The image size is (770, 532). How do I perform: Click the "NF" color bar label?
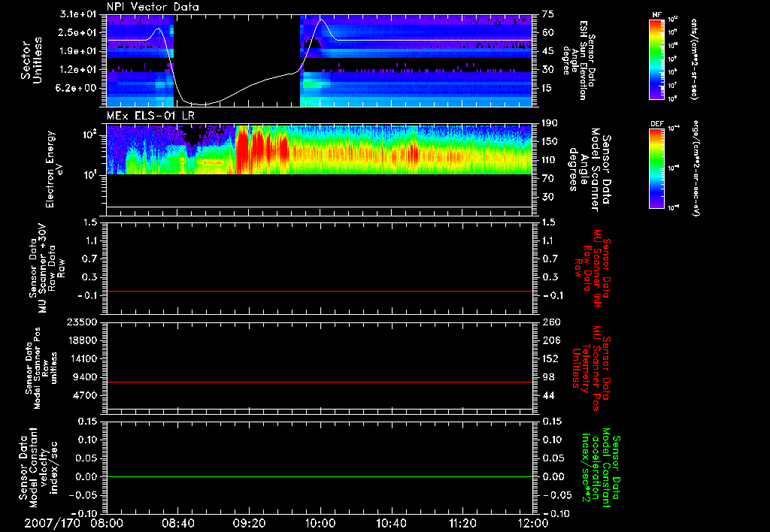[x=656, y=15]
